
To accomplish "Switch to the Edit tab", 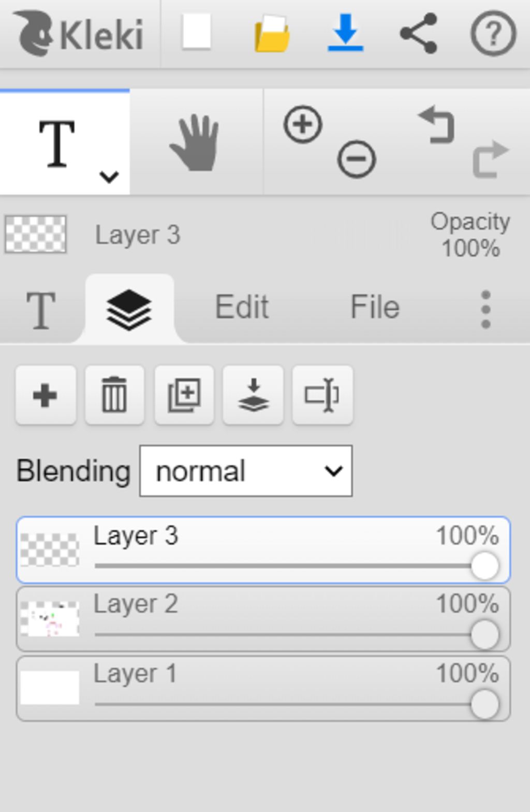I will [242, 307].
